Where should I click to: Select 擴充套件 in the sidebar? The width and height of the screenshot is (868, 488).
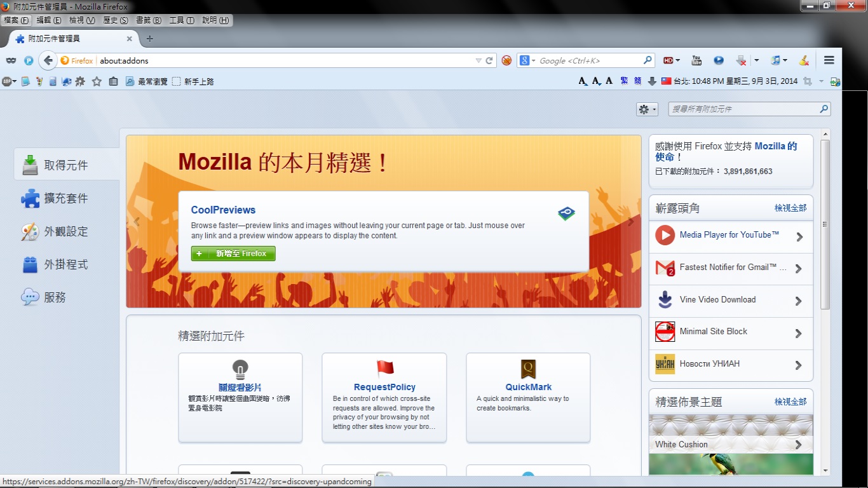(67, 198)
